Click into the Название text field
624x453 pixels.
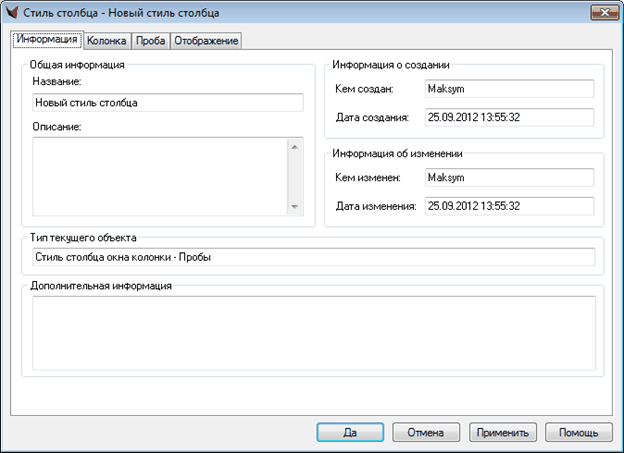(167, 102)
